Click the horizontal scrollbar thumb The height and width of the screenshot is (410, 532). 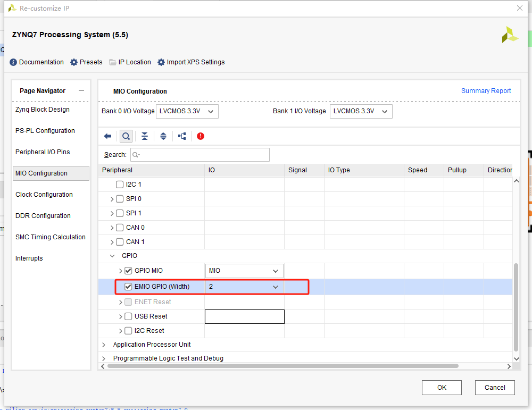click(283, 366)
